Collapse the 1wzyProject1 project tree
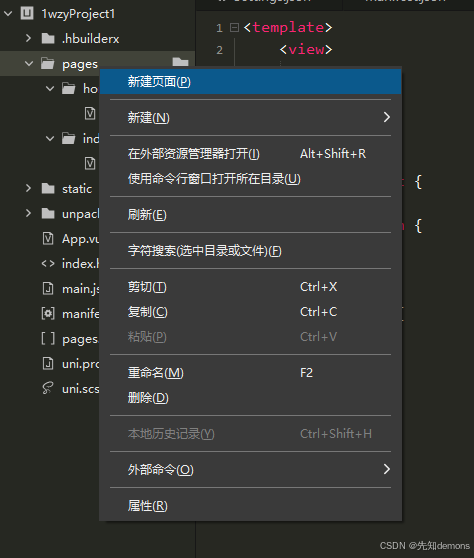The height and width of the screenshot is (558, 474). [8, 14]
